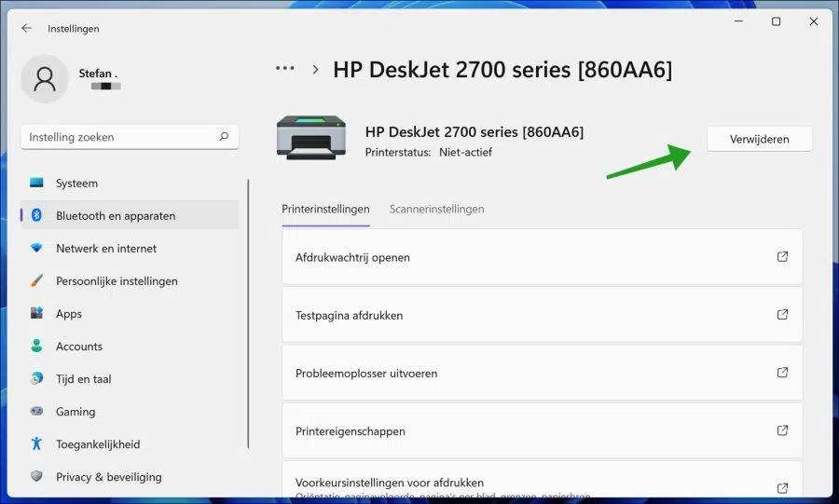This screenshot has width=839, height=504.
Task: Open Toegankelijkheid settings
Action: coord(130,444)
